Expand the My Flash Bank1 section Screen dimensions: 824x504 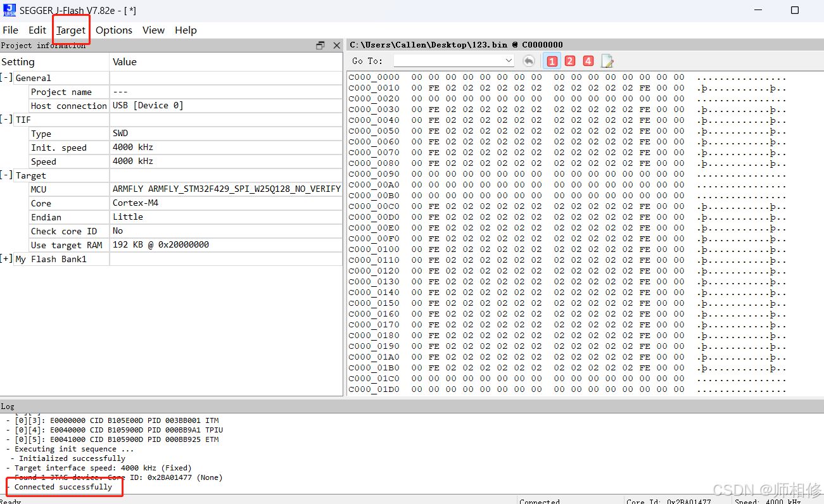pos(6,259)
